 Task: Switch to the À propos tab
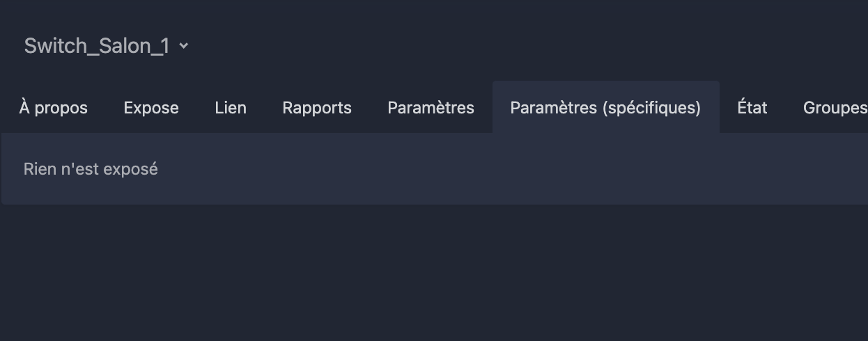pos(54,108)
